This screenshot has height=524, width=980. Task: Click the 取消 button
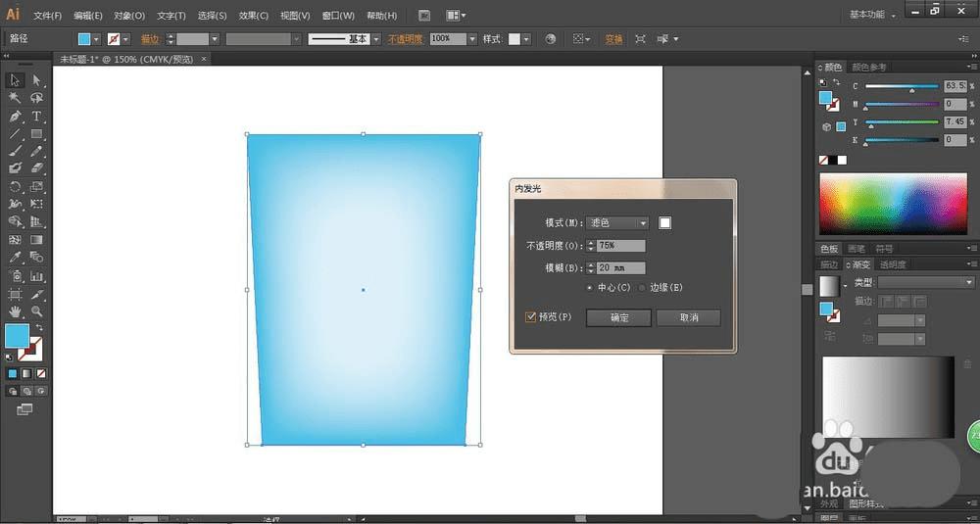coord(688,317)
